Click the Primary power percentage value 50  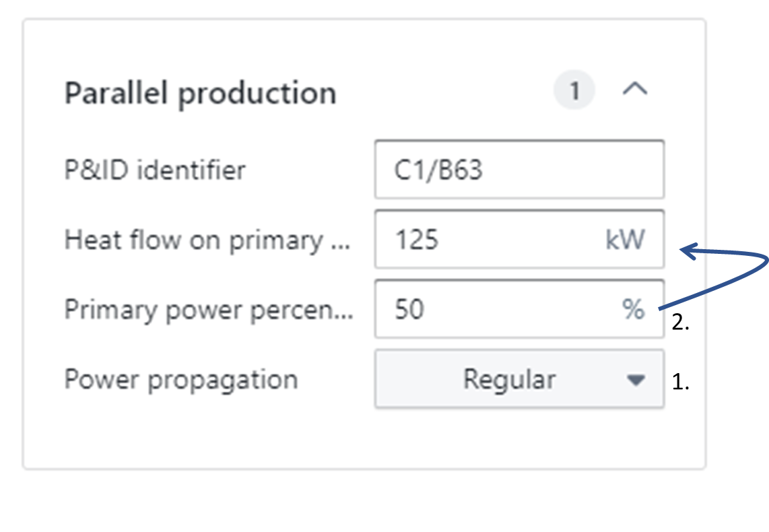409,310
